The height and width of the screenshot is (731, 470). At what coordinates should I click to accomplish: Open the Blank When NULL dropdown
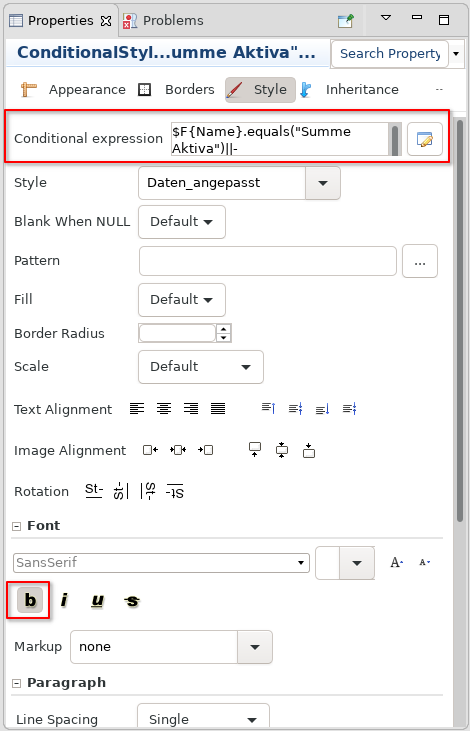(x=182, y=222)
